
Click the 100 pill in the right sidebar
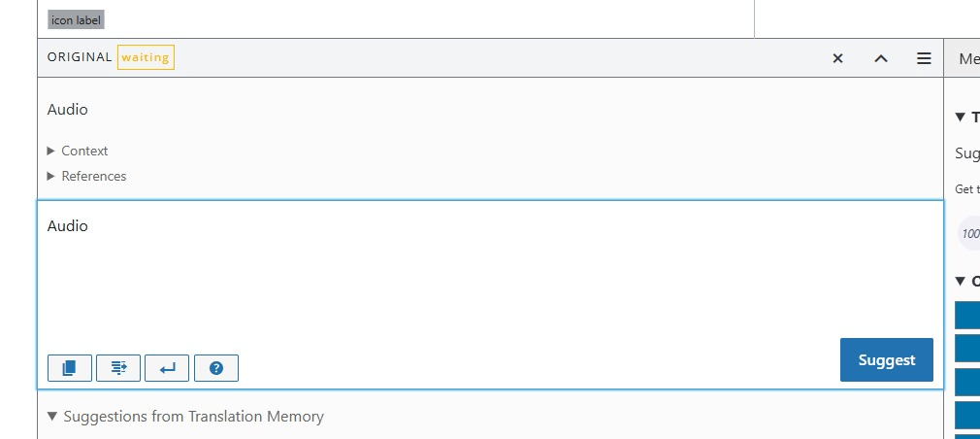pos(969,234)
